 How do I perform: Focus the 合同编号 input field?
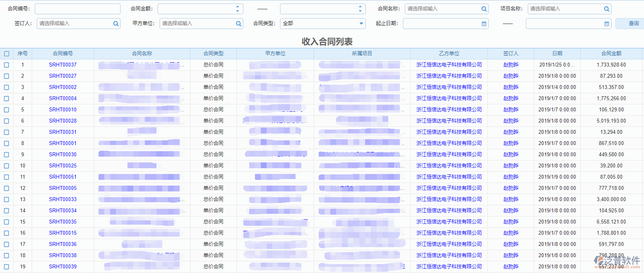pyautogui.click(x=78, y=9)
